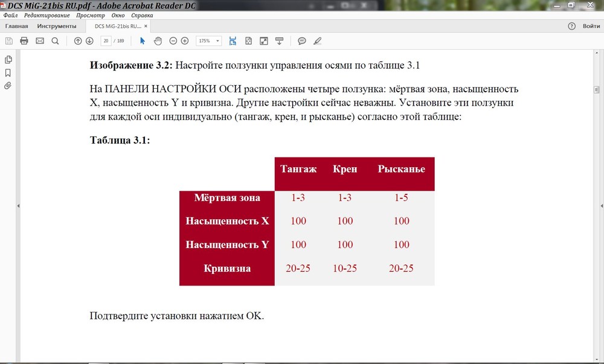Open the Окно menu

pyautogui.click(x=118, y=15)
